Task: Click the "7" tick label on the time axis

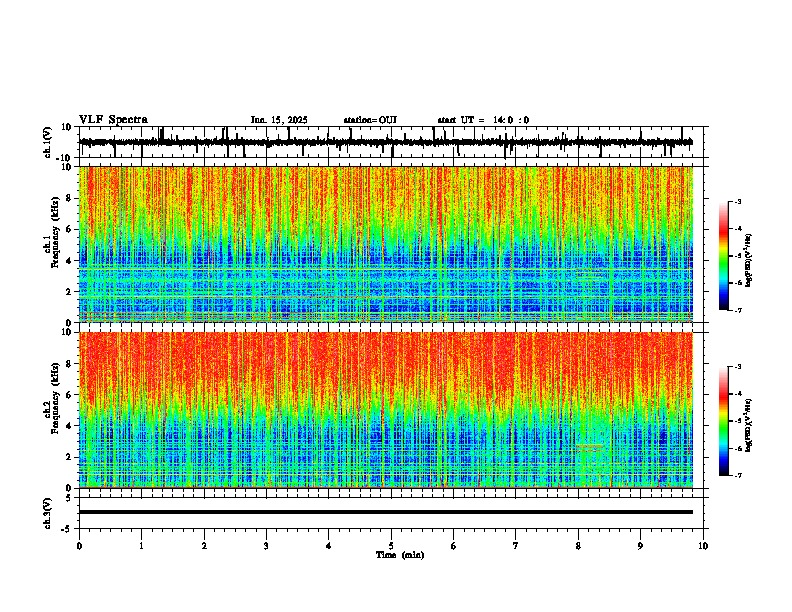Action: (x=516, y=546)
